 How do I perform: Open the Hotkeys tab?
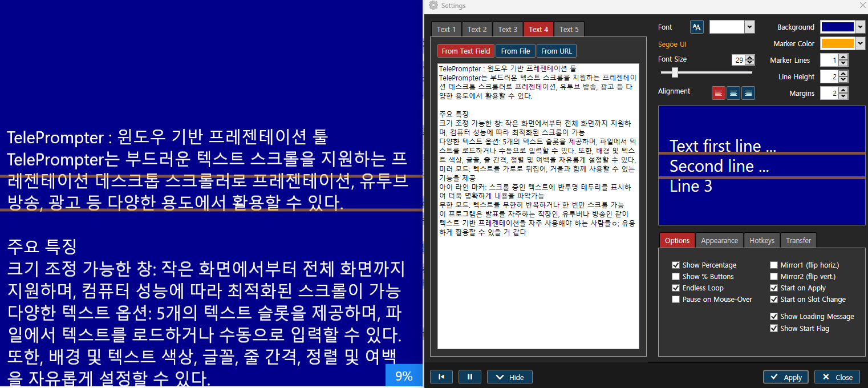tap(762, 240)
